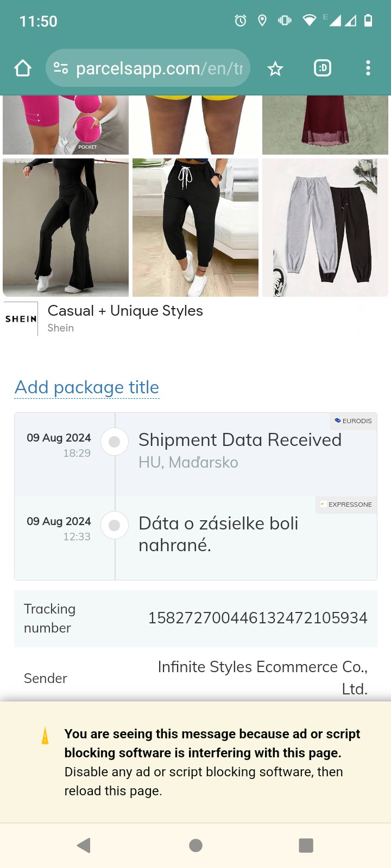Open grey and black sweatpants image

coord(325,227)
